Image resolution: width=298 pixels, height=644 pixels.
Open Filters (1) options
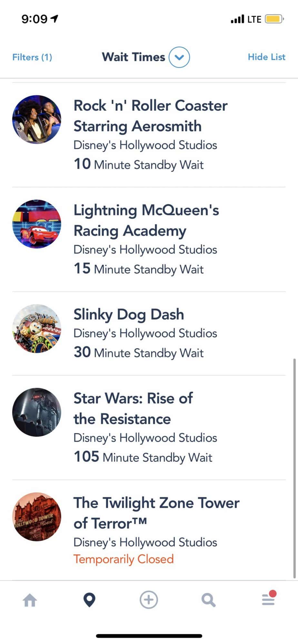[32, 57]
